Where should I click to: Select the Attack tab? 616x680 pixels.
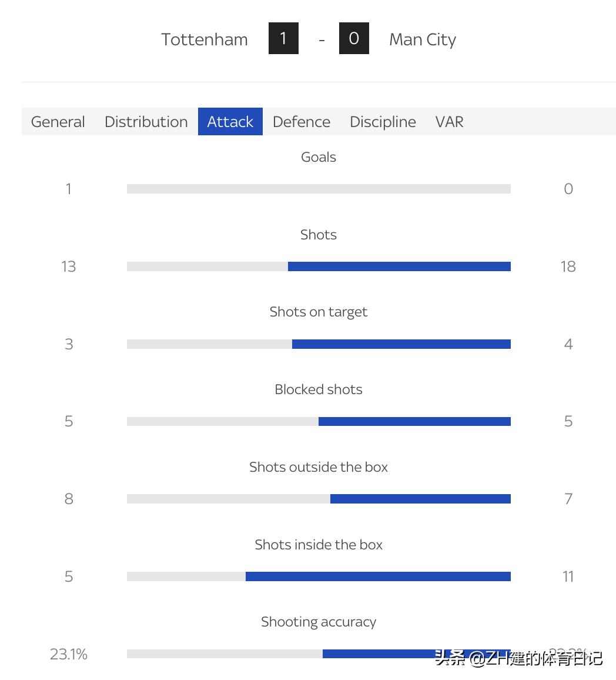pyautogui.click(x=230, y=121)
